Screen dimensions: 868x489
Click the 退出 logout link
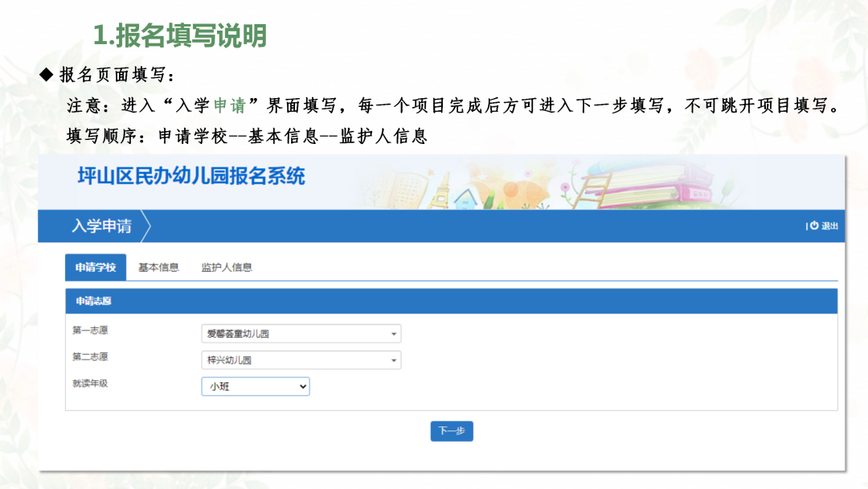(x=829, y=226)
